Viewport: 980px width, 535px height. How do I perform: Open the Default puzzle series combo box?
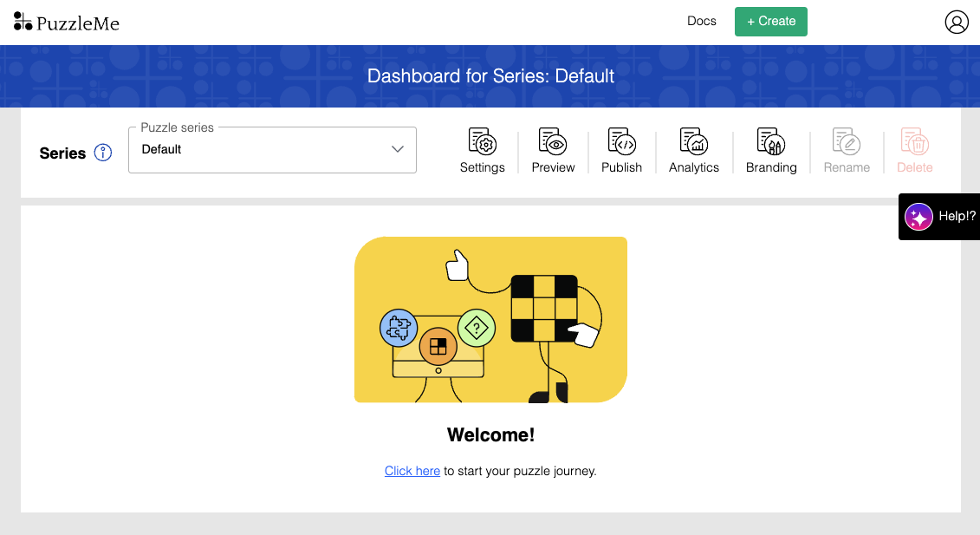pos(272,150)
